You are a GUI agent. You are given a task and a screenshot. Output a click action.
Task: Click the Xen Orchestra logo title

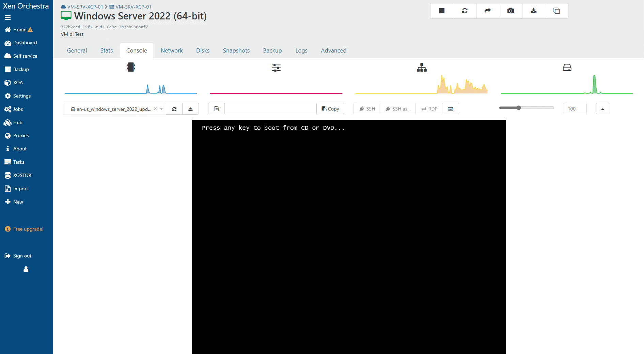click(x=26, y=6)
